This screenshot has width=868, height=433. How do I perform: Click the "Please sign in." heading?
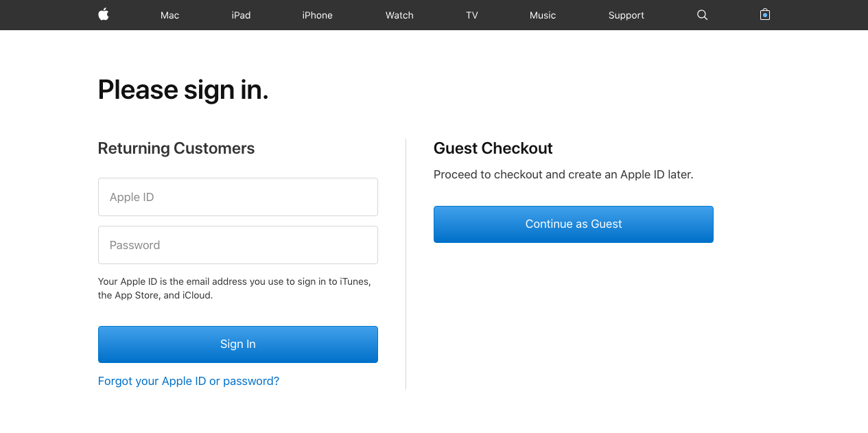pos(183,90)
